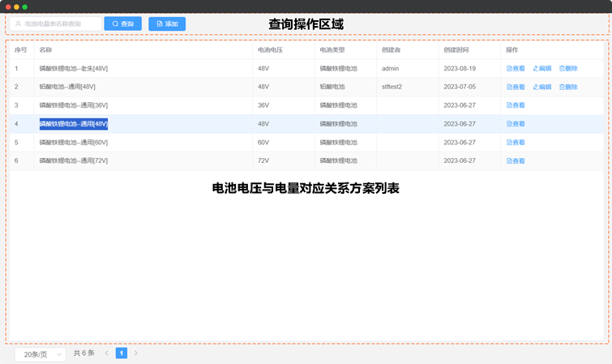
Task: Focus the 电池电量表名称查询 search field
Action: (x=60, y=24)
